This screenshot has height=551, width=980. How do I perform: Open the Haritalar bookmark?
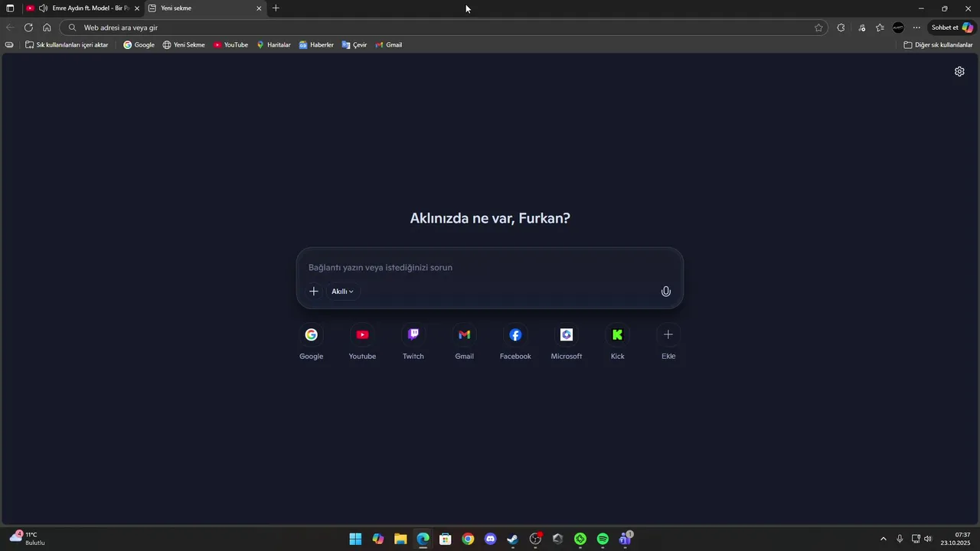(x=273, y=45)
